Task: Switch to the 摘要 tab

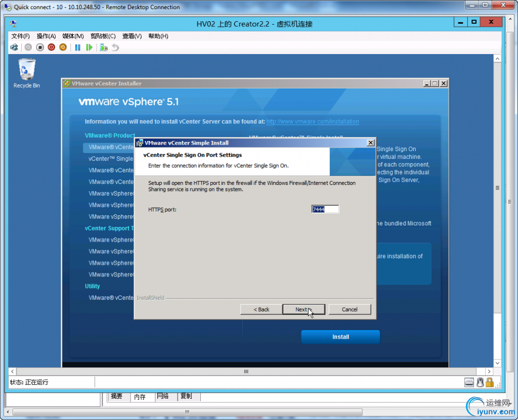Action: pos(117,396)
